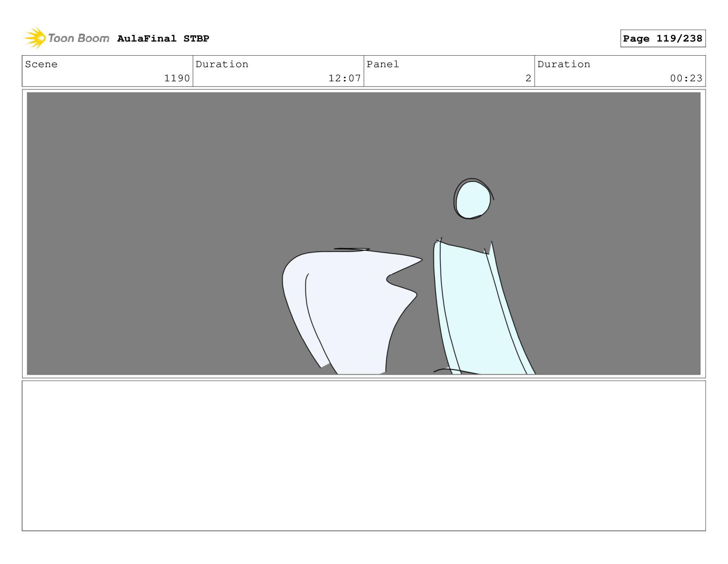Select panel number 2

pos(528,78)
